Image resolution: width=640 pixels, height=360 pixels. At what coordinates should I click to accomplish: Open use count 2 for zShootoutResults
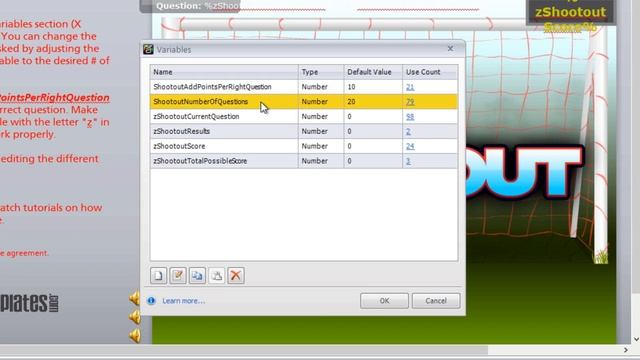[408, 131]
